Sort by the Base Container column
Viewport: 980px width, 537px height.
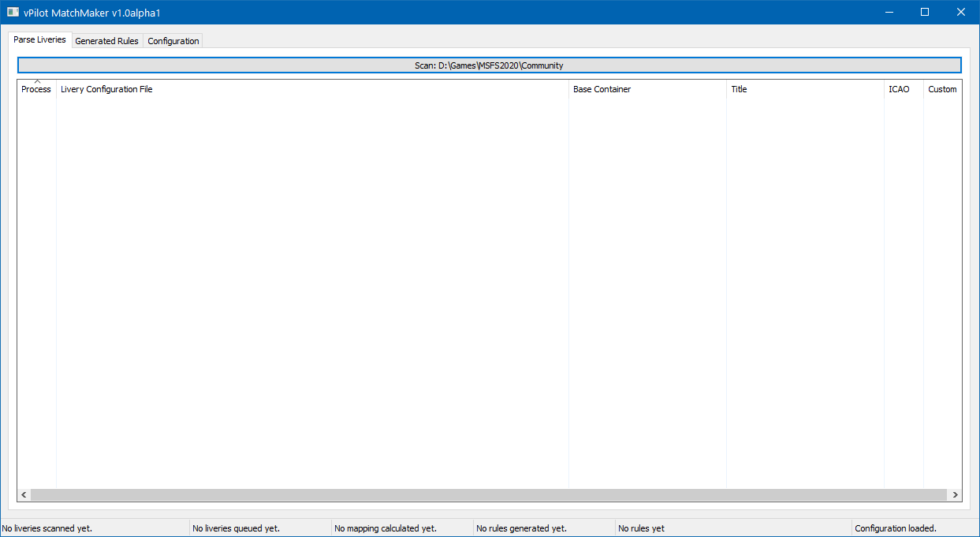[x=647, y=89]
